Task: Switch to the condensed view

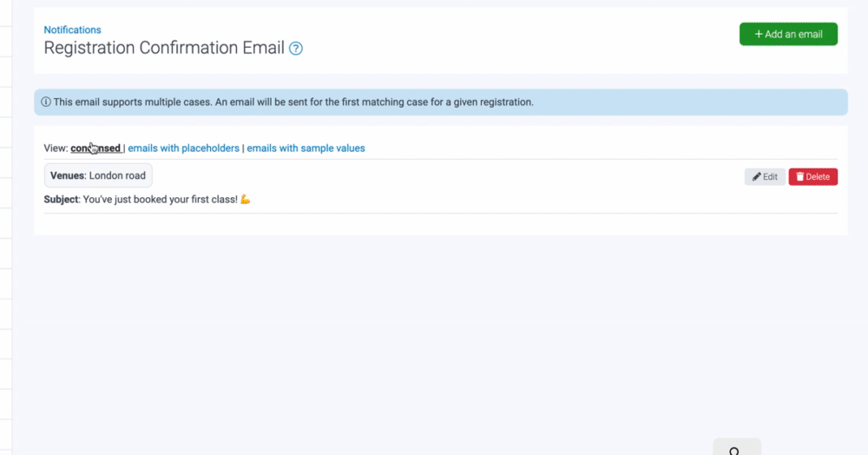Action: click(x=95, y=148)
